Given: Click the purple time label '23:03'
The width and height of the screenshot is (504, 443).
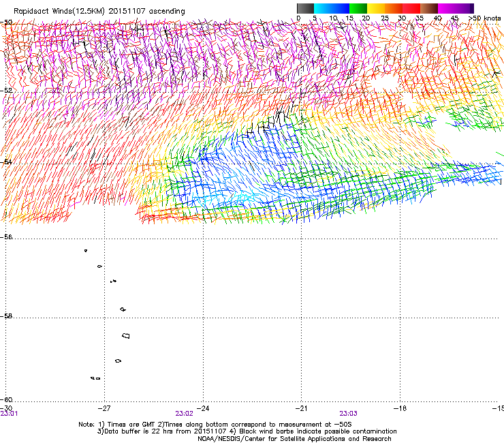Looking at the screenshot, I should 349,414.
